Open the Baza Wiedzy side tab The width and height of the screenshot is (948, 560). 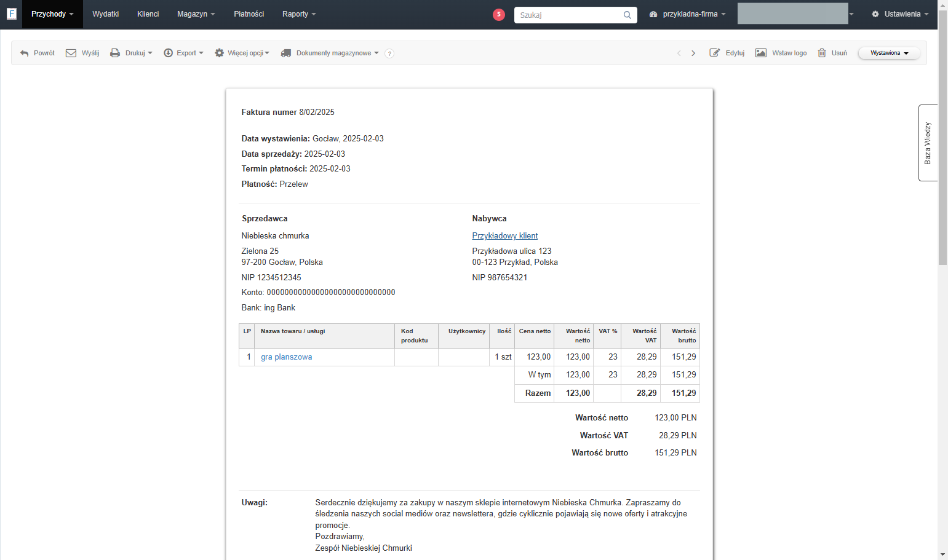click(x=928, y=143)
